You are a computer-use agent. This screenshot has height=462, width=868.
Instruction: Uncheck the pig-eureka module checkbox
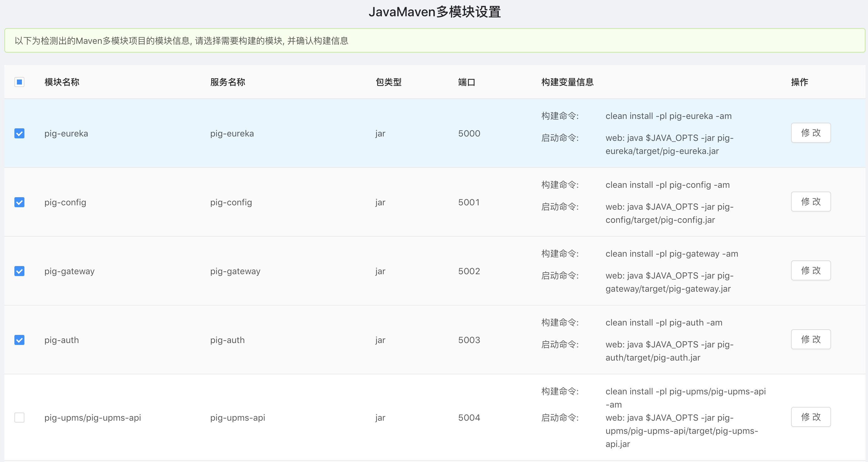[19, 133]
